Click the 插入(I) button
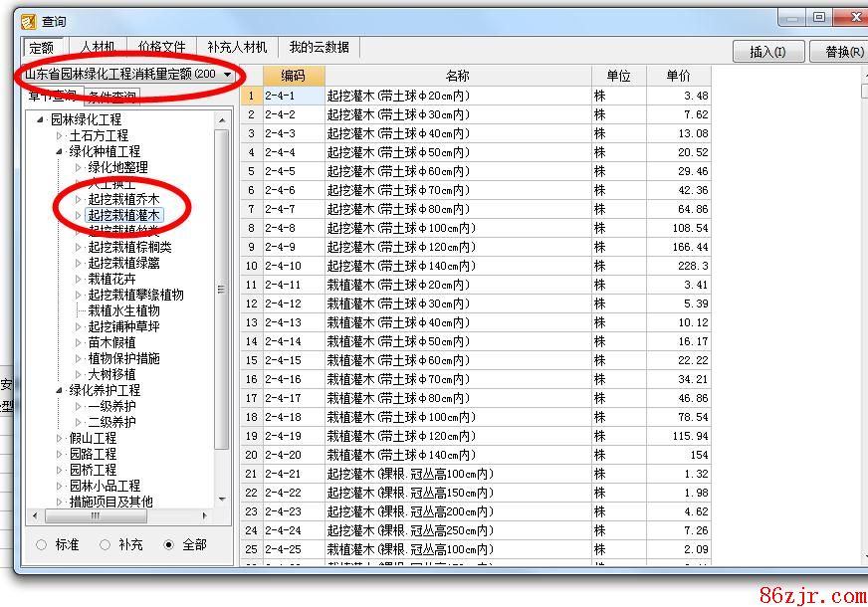The image size is (868, 607). (767, 52)
